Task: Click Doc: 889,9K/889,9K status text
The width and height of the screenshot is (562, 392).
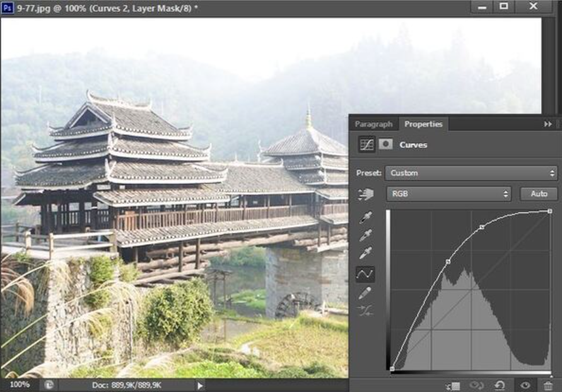Action: tap(127, 386)
